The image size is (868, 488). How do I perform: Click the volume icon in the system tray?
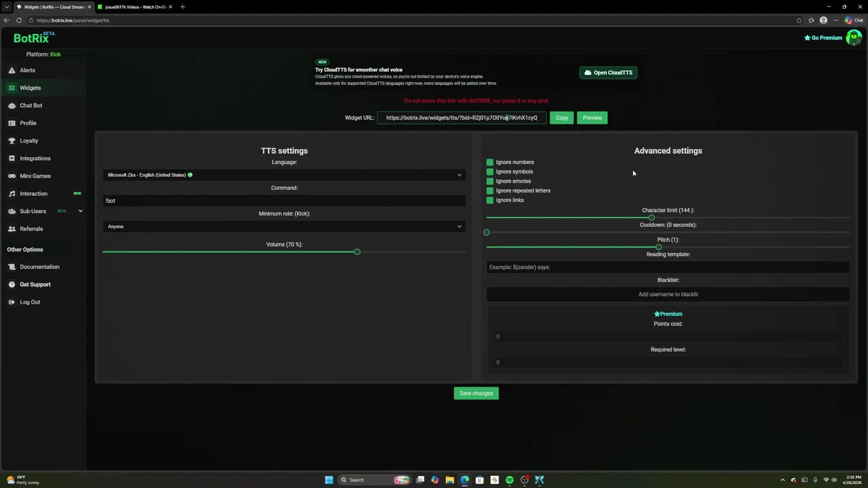tap(834, 480)
